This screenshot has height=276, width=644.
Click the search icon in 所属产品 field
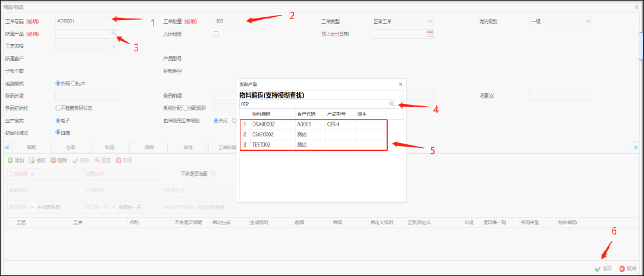pyautogui.click(x=113, y=34)
